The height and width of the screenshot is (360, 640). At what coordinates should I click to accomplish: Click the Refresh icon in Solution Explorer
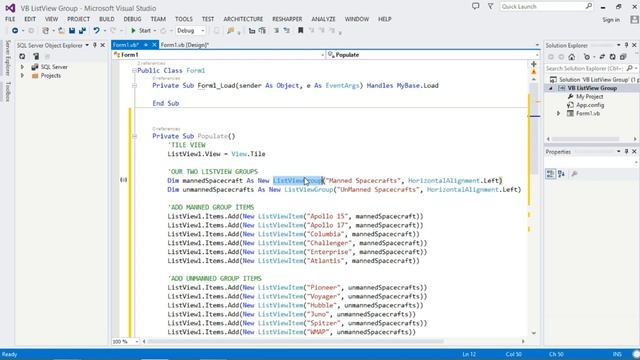tap(613, 57)
